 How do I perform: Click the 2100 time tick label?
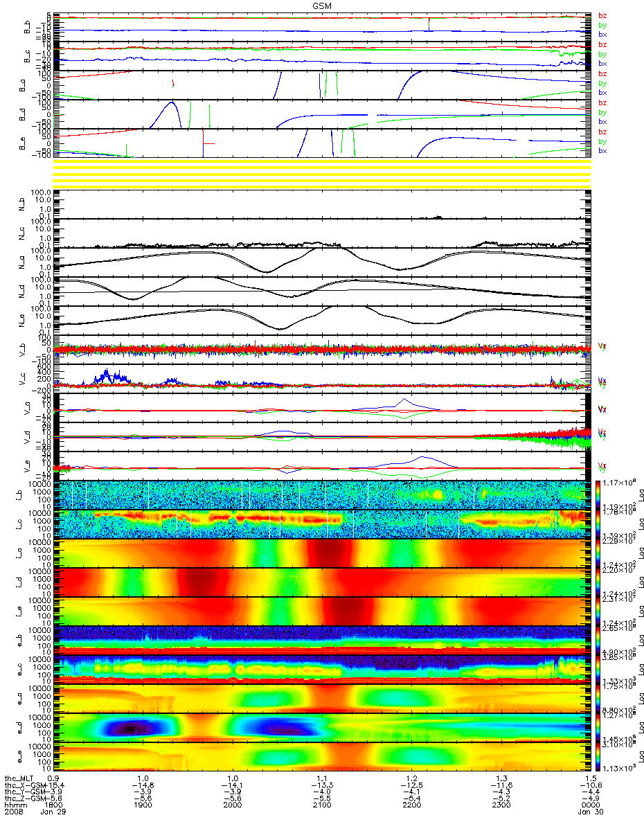(322, 805)
